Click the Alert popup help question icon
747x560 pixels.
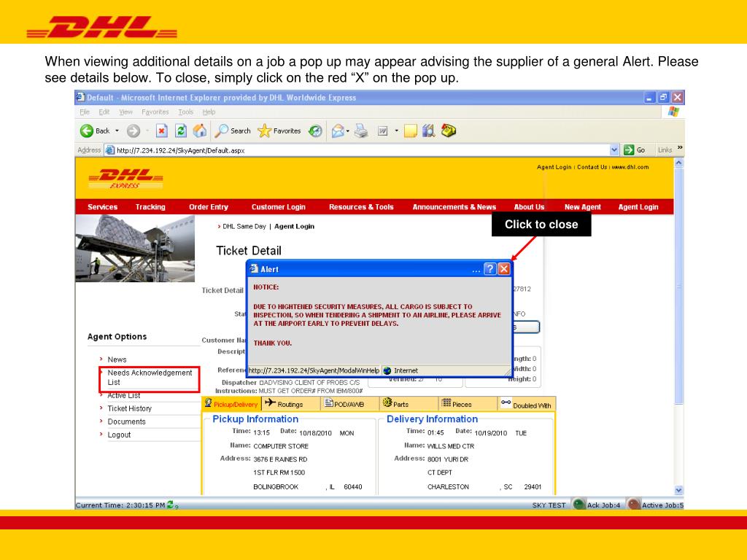pos(489,269)
